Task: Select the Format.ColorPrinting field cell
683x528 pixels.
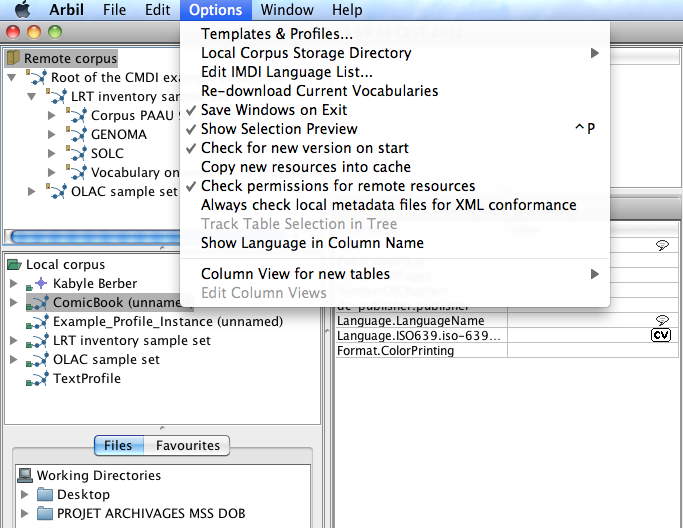Action: coord(421,351)
